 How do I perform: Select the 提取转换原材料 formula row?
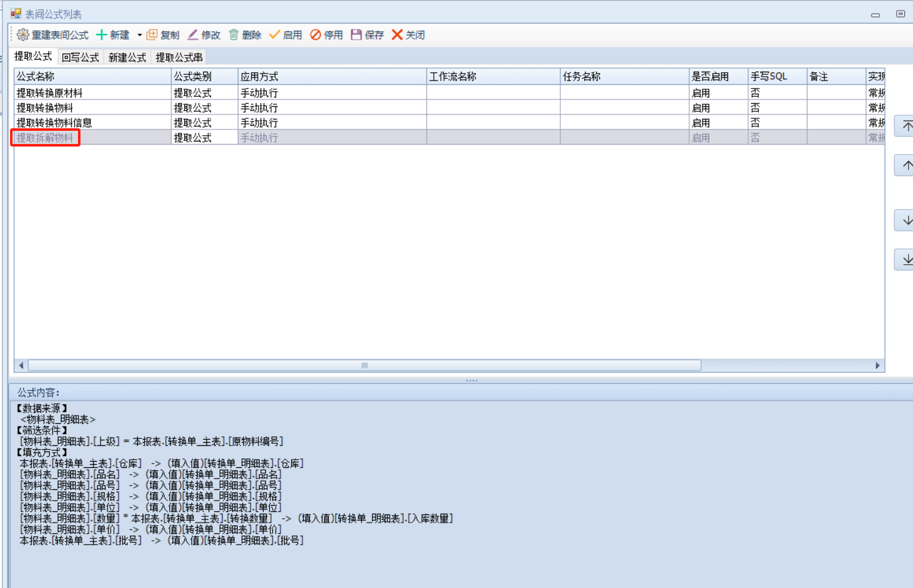50,92
